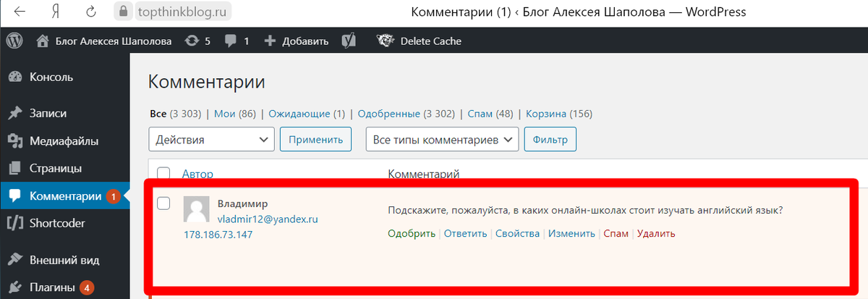Click the Консоль dashboard icon
868x299 pixels.
coord(14,77)
